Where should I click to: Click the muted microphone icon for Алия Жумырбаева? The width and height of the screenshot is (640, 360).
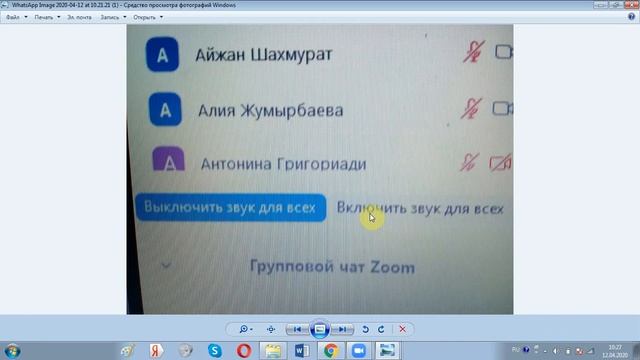(x=471, y=109)
